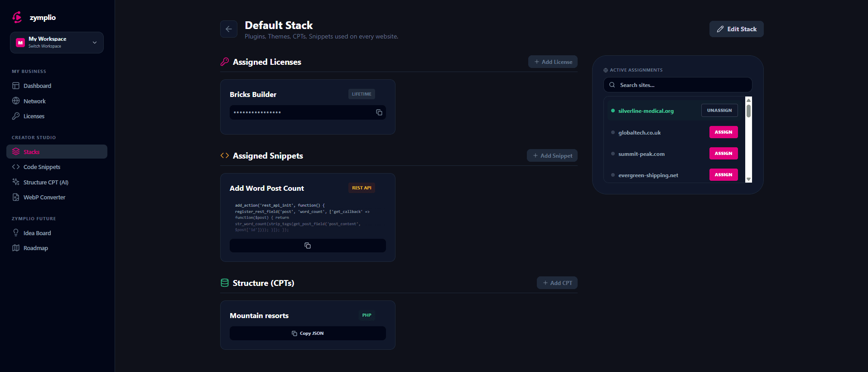Open the Code Snippets icon
Screen dimensions: 868x372
tap(16, 167)
